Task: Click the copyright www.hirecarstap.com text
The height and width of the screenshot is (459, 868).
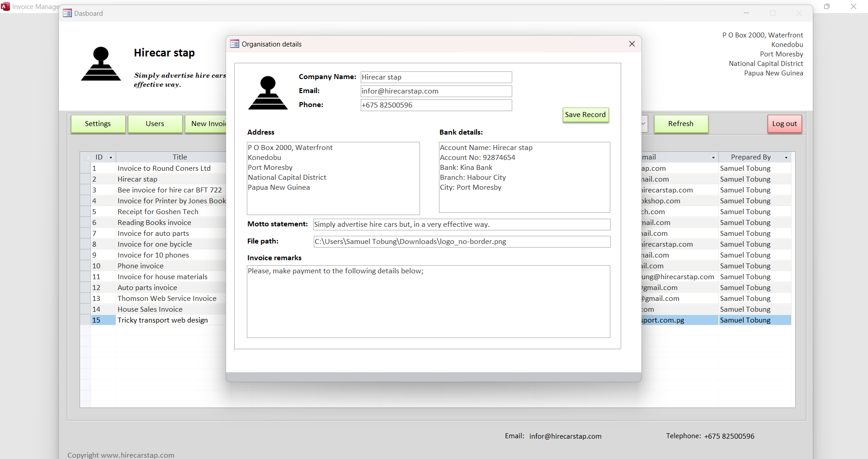Action: 121,455
